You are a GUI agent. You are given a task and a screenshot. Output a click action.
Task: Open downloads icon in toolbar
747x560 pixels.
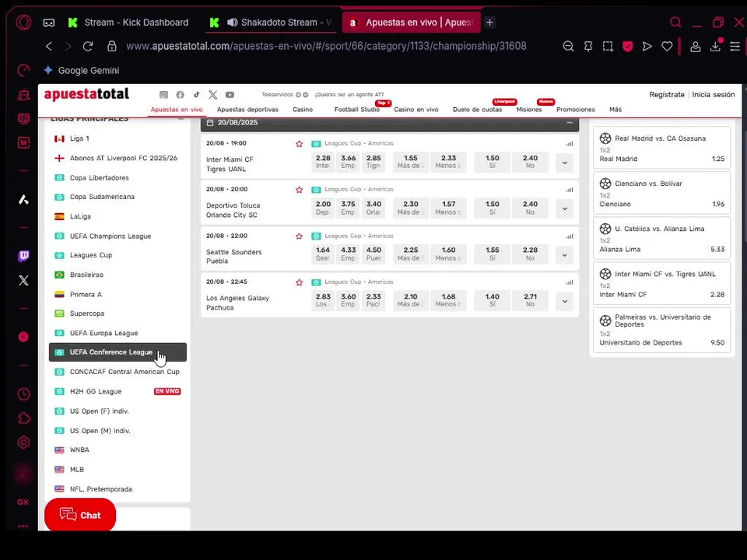(x=715, y=46)
